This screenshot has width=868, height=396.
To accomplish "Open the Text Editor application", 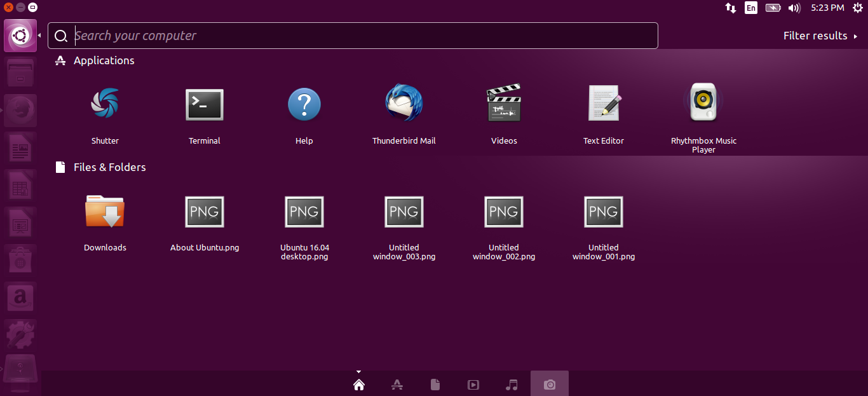I will click(x=603, y=102).
